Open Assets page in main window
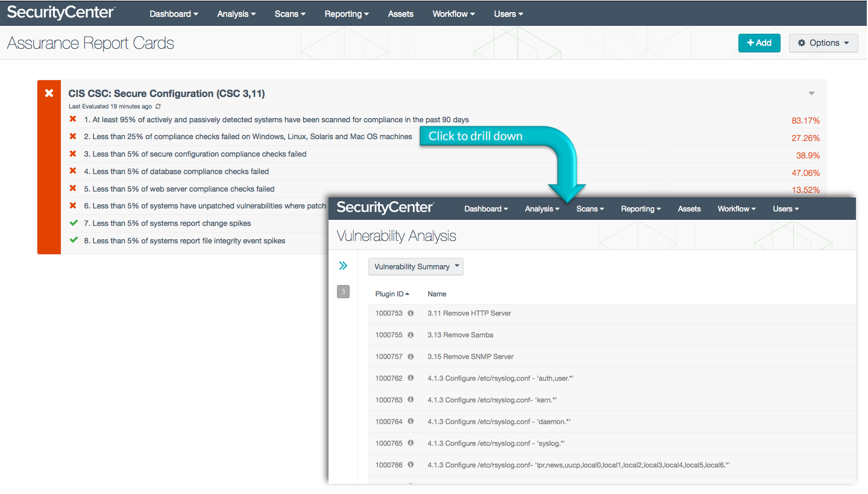 pos(401,14)
